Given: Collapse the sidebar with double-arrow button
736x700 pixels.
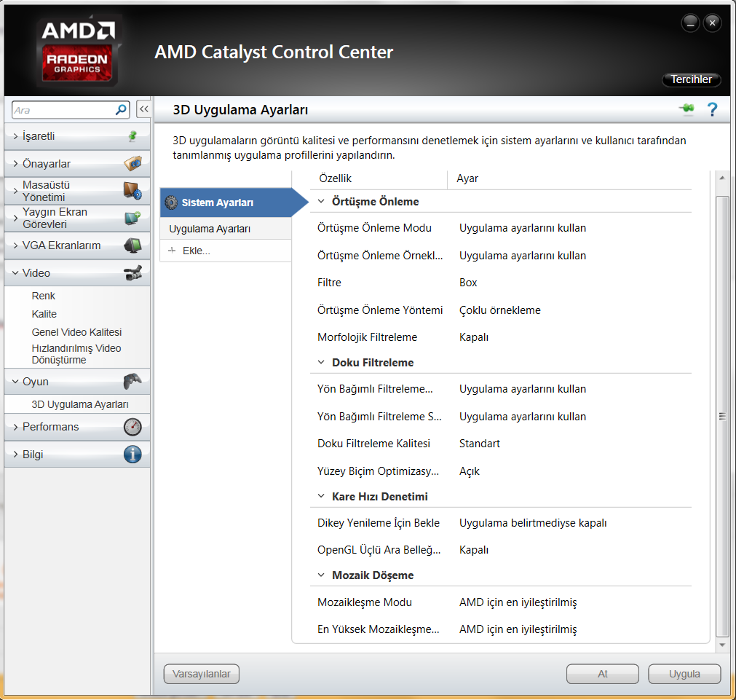Looking at the screenshot, I should point(143,109).
